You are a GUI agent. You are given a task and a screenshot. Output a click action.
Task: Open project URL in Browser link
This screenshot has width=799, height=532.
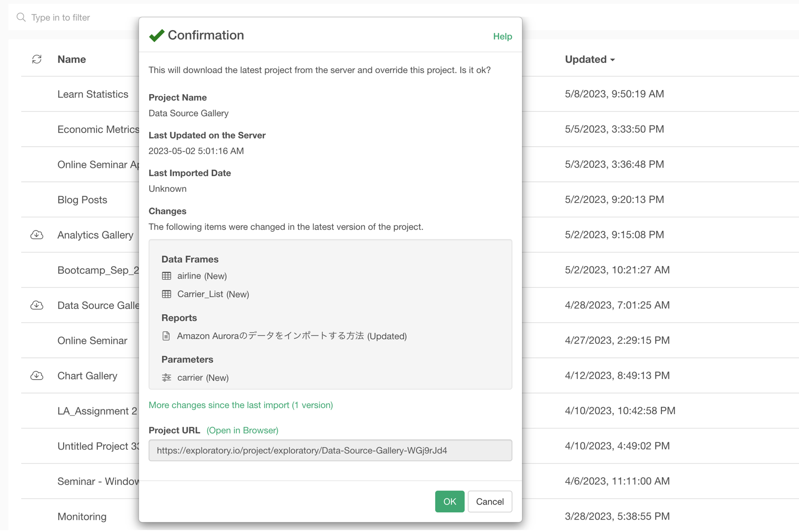pyautogui.click(x=242, y=430)
